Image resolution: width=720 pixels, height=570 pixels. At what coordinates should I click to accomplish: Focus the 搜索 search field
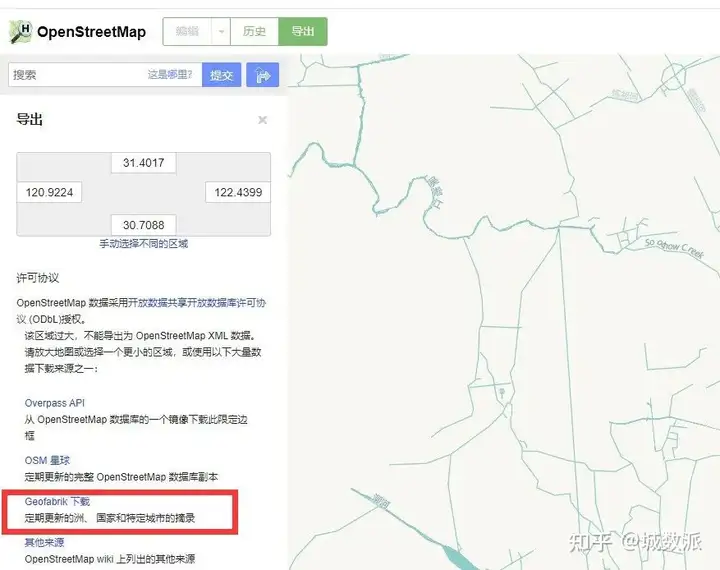[105, 75]
